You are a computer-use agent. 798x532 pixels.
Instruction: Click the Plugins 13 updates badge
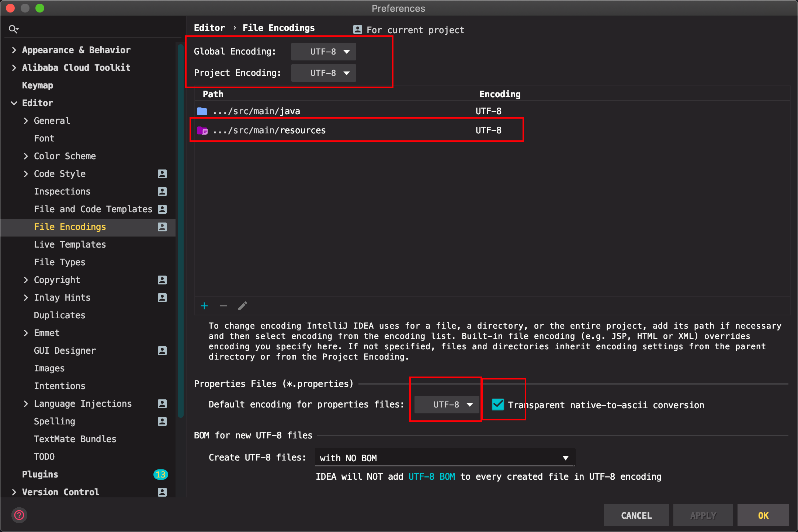pos(160,475)
